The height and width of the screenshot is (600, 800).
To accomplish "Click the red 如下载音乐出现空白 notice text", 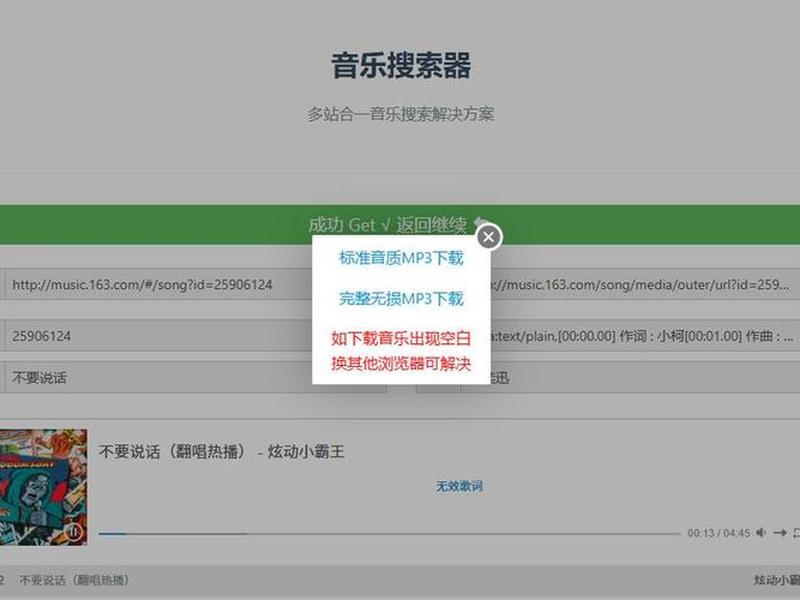I will 401,338.
